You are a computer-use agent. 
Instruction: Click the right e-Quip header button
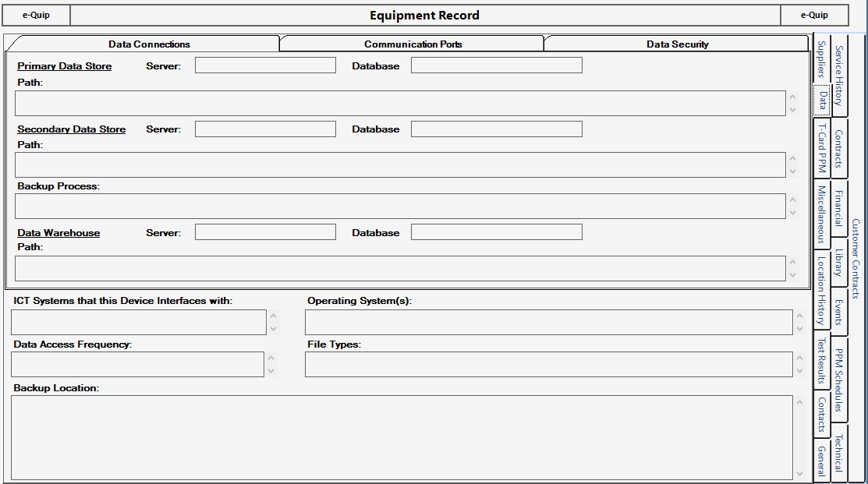coord(814,15)
